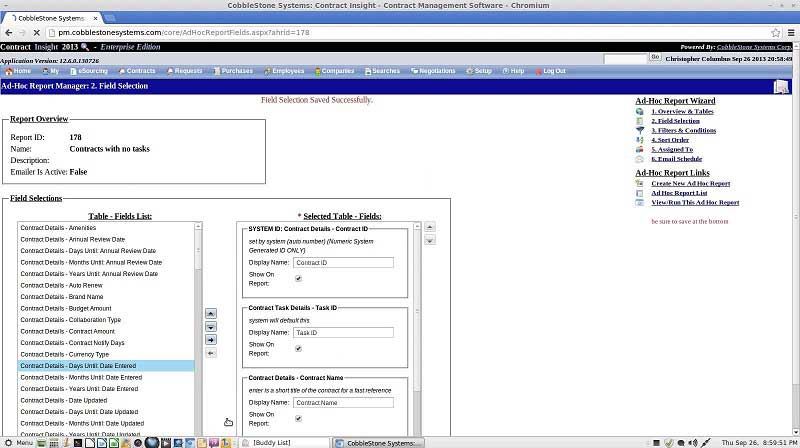Open 4. Sort Order step
The image size is (800, 448).
coord(670,140)
